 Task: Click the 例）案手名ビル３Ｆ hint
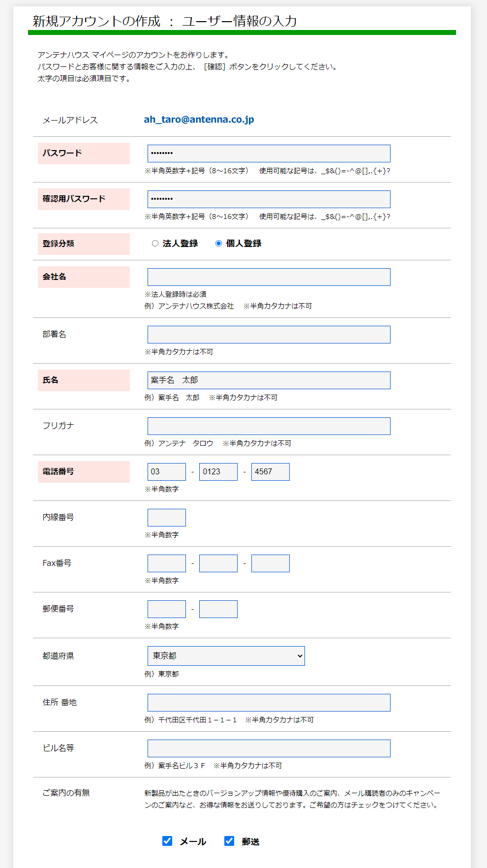(x=175, y=766)
